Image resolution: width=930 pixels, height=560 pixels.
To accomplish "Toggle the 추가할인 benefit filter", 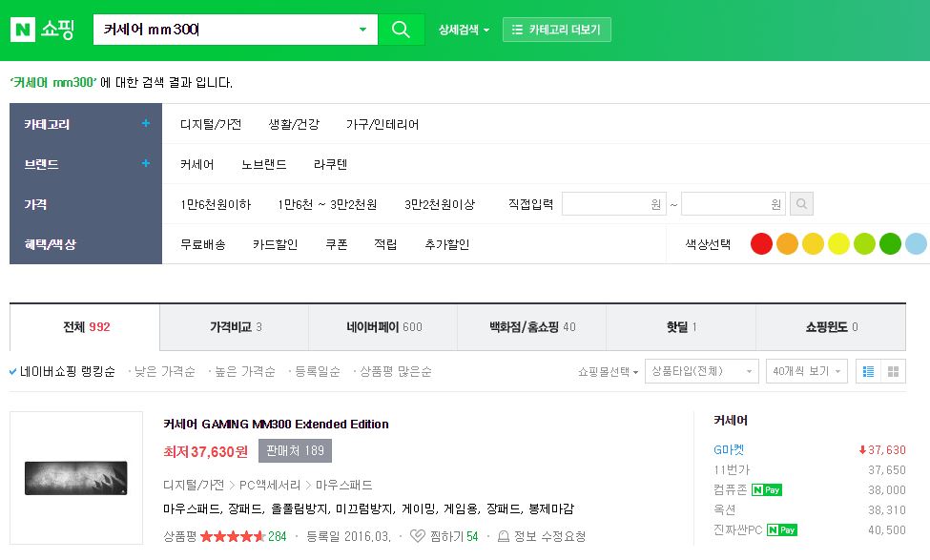I will click(x=447, y=244).
